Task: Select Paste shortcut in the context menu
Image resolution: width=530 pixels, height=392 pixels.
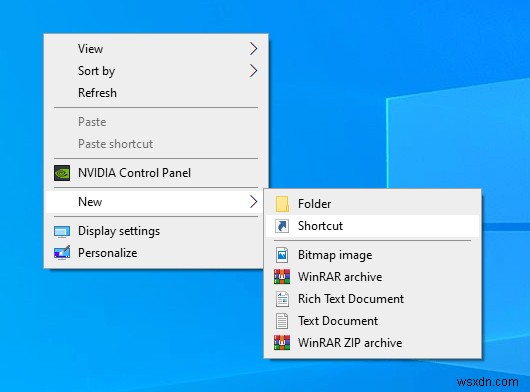Action: [x=156, y=144]
